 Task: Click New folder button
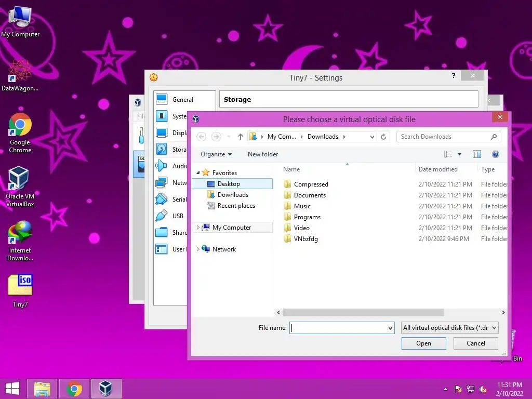coord(262,154)
